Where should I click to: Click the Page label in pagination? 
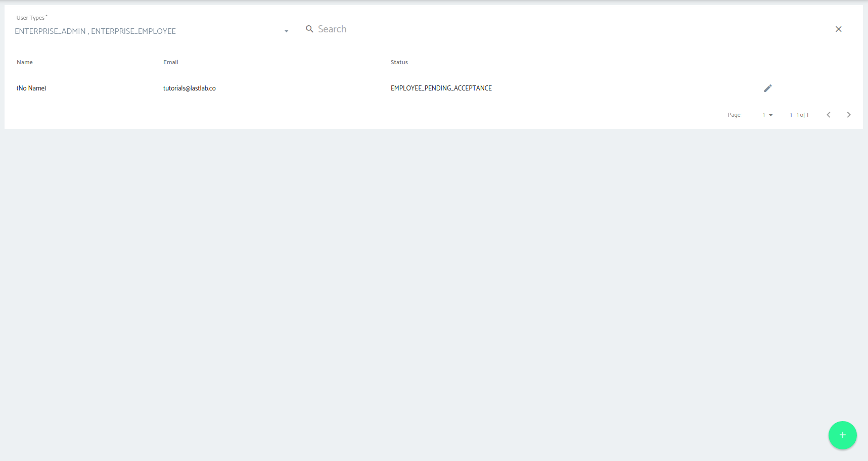[x=734, y=115]
